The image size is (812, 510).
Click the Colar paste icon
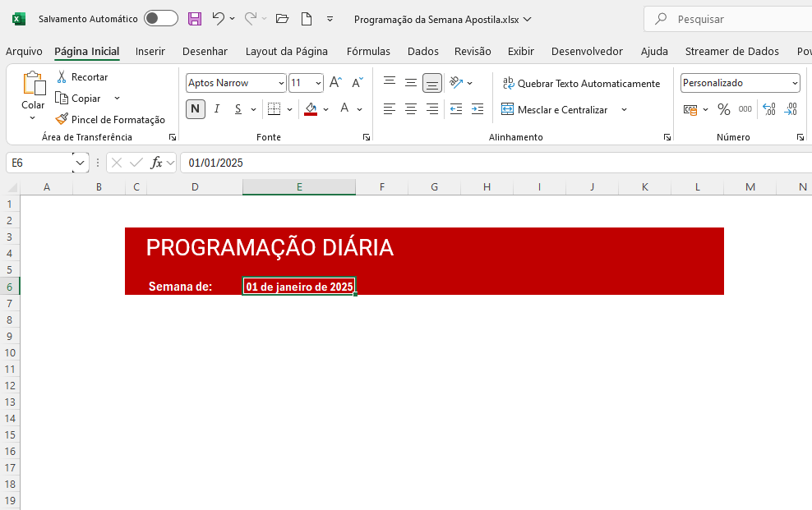pos(33,83)
